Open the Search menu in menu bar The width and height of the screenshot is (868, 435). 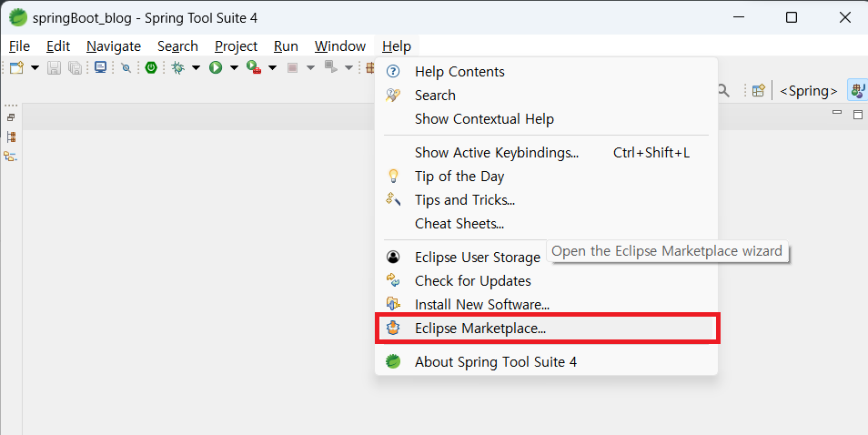click(177, 46)
